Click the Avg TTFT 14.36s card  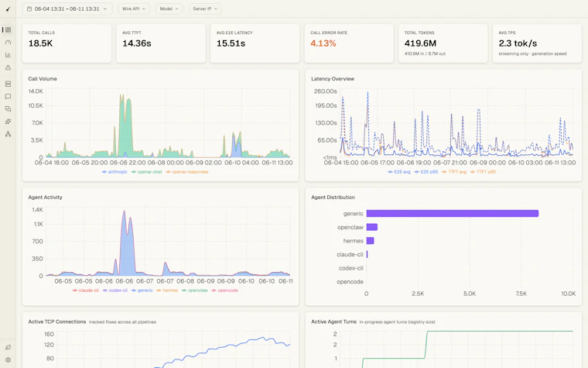[x=161, y=43]
